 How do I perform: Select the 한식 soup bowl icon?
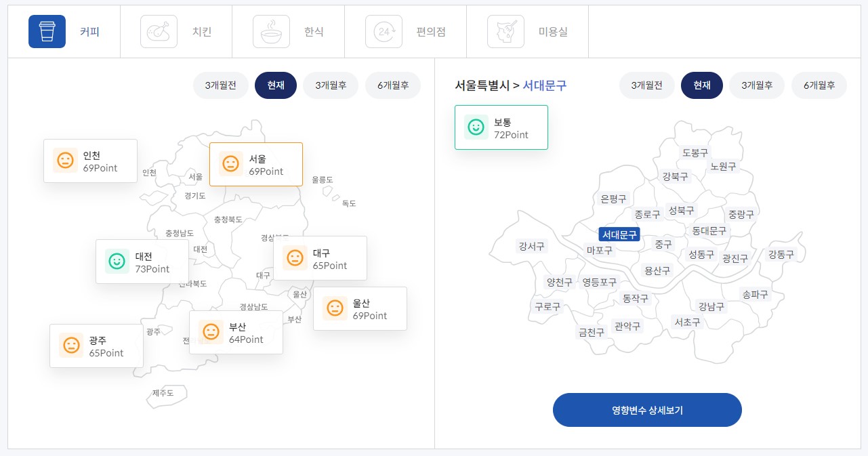click(x=271, y=31)
